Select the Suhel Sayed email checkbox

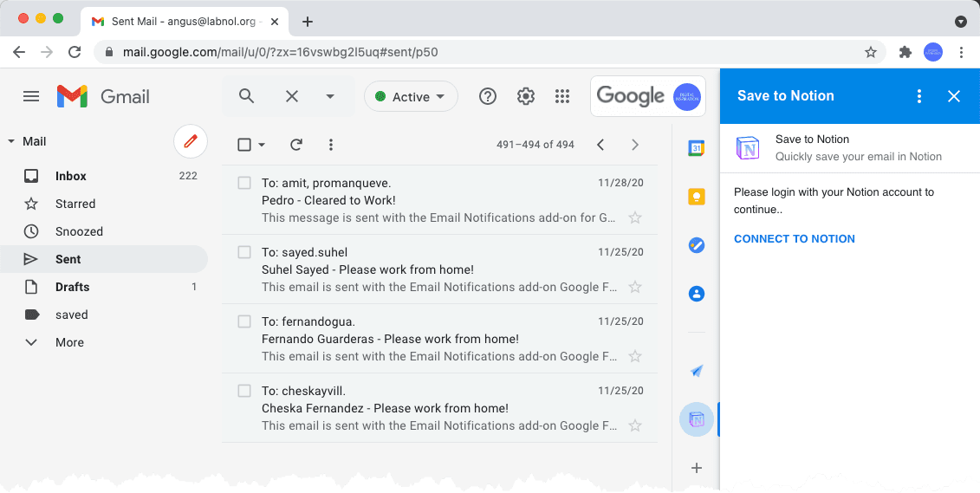(244, 252)
